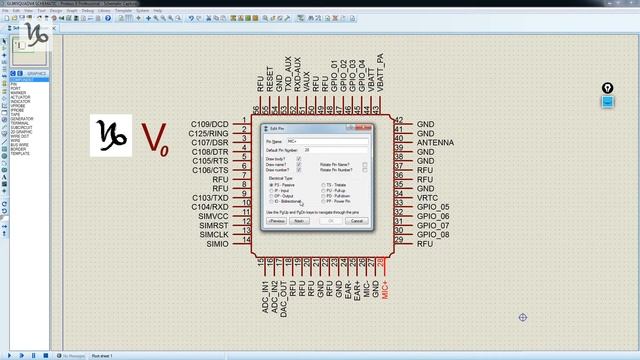Click the overview preview thumbnail
The image size is (640, 360).
point(29,50)
